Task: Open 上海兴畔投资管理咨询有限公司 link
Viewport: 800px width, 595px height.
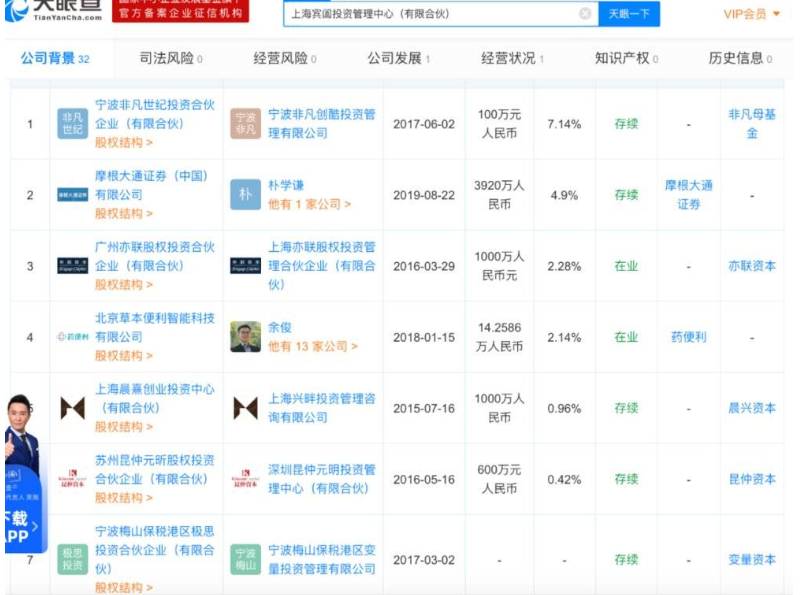Action: tap(322, 408)
